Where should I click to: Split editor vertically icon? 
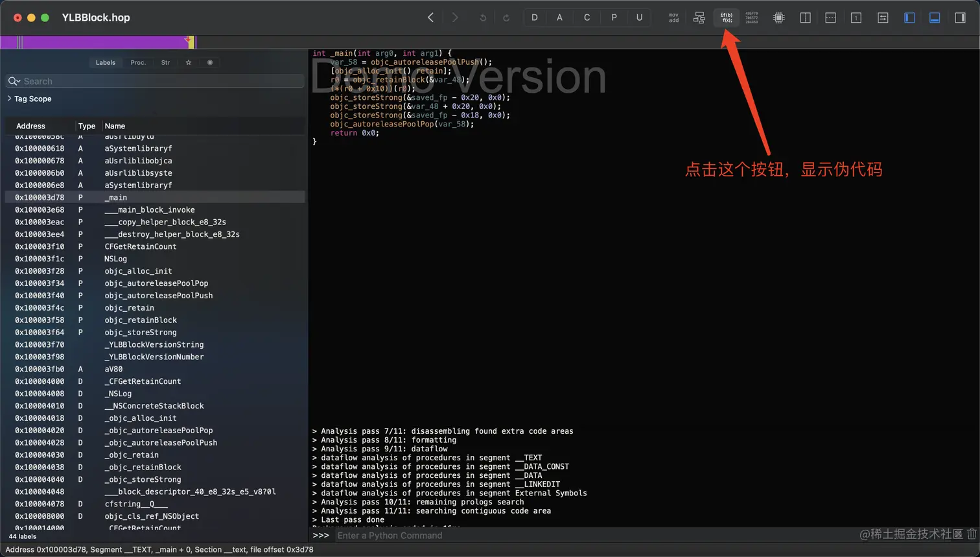tap(806, 18)
